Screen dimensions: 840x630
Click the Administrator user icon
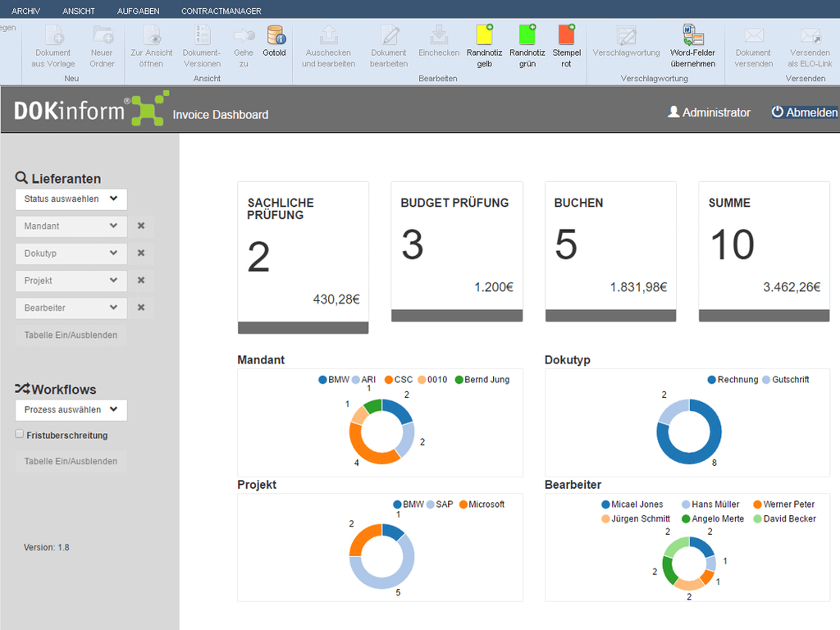point(673,112)
